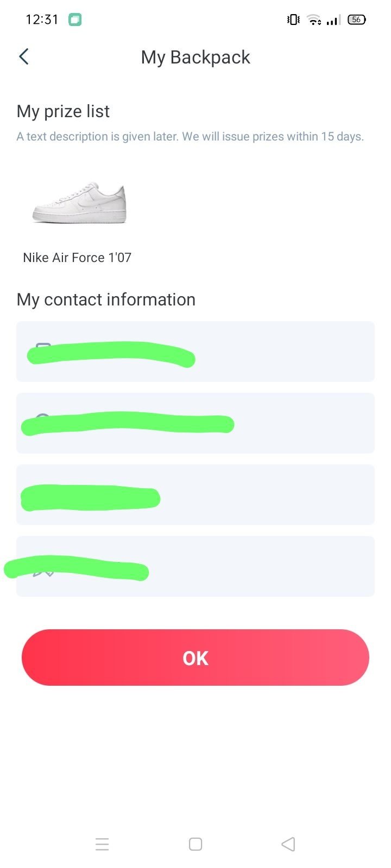Go back using the top-left arrow
This screenshot has height=868, width=391.
[23, 56]
